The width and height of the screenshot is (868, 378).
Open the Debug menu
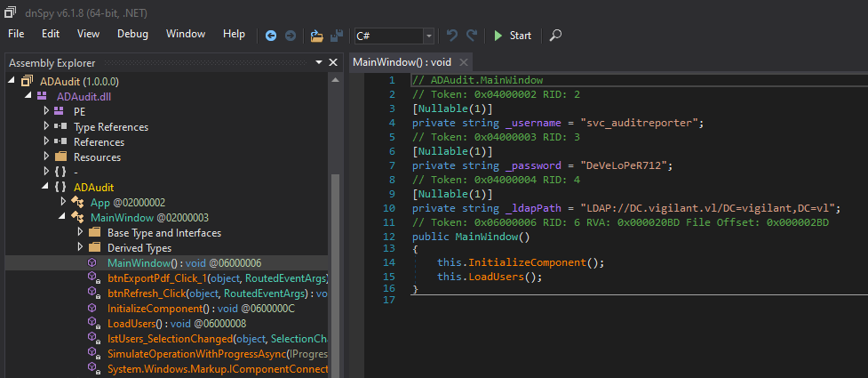tap(133, 34)
